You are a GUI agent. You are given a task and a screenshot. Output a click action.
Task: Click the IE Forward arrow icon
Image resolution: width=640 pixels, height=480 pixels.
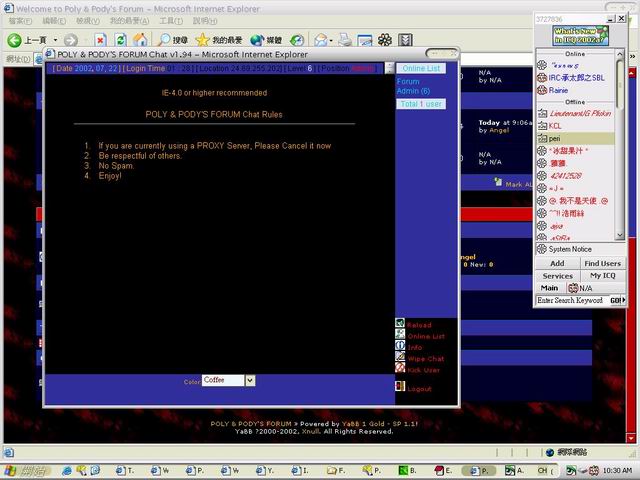pyautogui.click(x=71, y=40)
